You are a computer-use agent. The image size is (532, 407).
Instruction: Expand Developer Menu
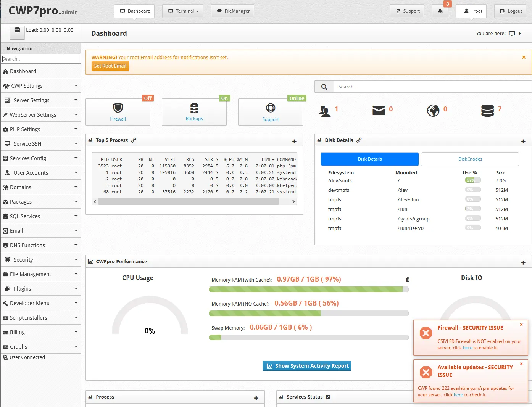point(40,303)
